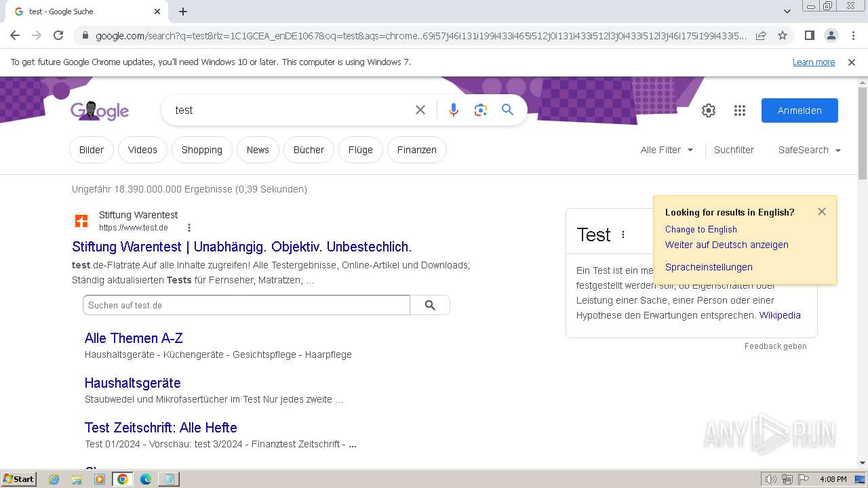Click the test.de site search magnifier button
Viewport: 868px width, 488px height.
tap(430, 305)
